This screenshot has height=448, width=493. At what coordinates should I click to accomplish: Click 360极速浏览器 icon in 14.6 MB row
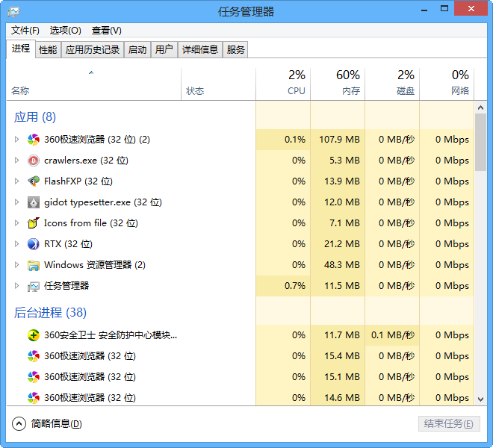pos(34,398)
